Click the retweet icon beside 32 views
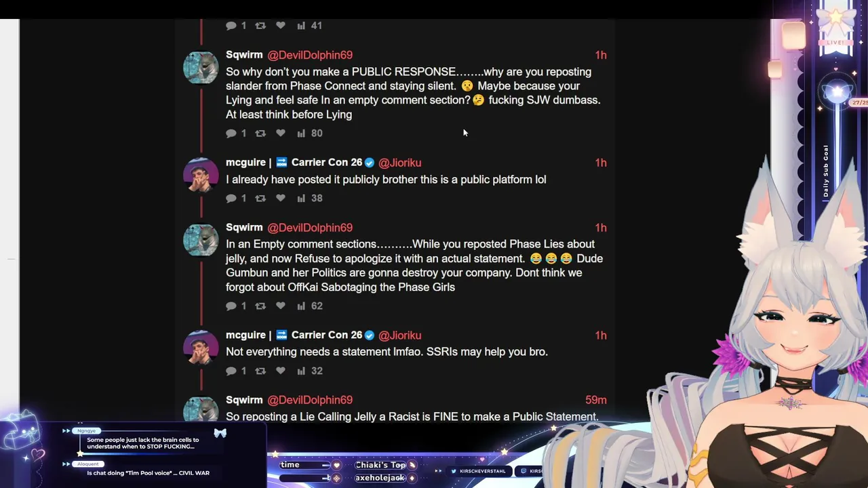 (x=260, y=371)
